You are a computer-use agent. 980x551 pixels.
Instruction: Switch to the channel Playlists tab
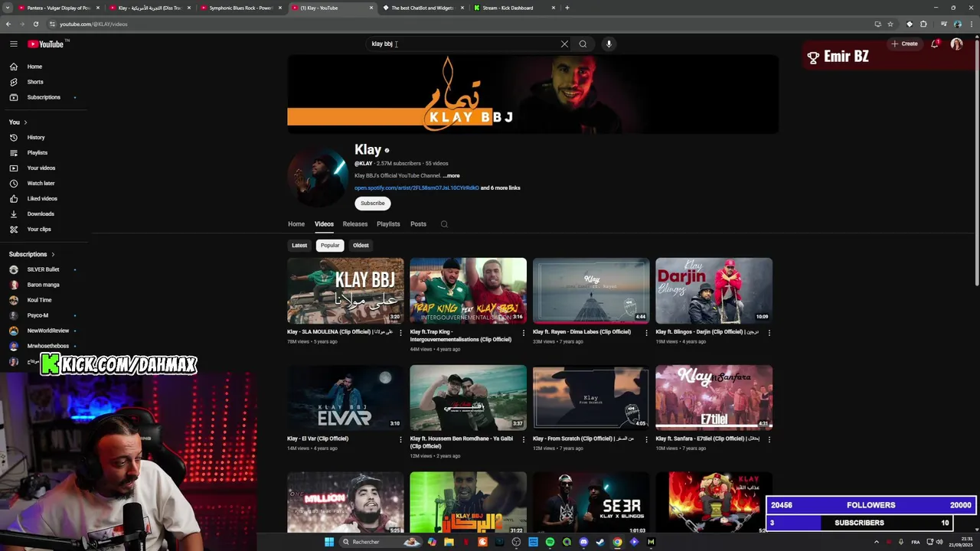tap(388, 224)
